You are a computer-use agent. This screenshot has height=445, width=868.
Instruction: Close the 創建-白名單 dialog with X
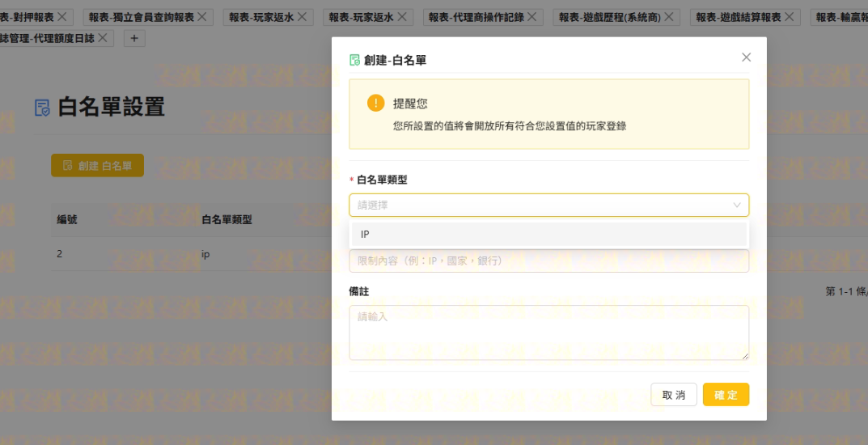point(746,57)
